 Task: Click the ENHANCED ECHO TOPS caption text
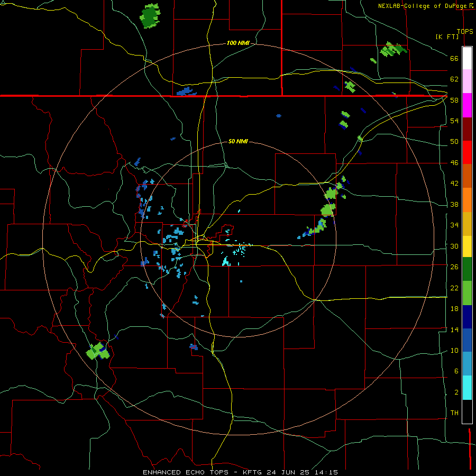[x=186, y=472]
